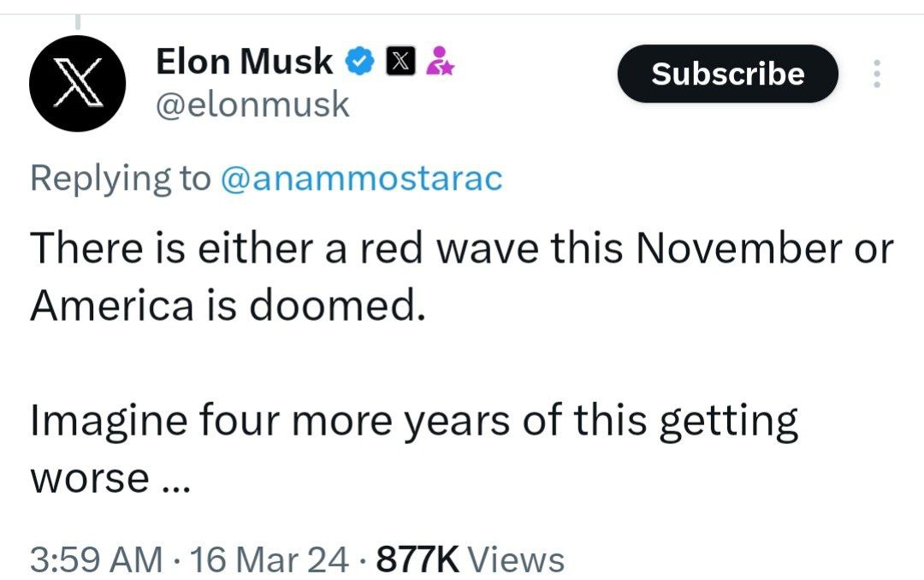Click the blue verified checkmark badge
The height and width of the screenshot is (580, 924).
coord(358,61)
